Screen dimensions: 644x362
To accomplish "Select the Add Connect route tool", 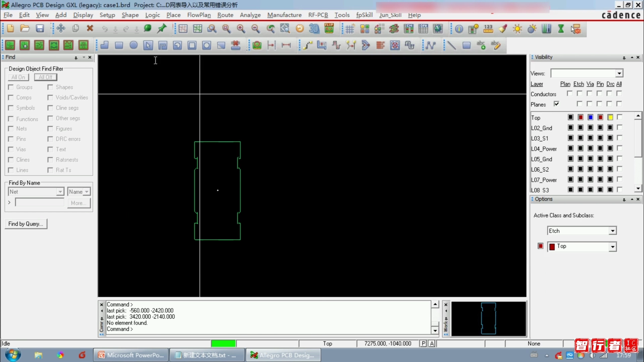I will [307, 45].
